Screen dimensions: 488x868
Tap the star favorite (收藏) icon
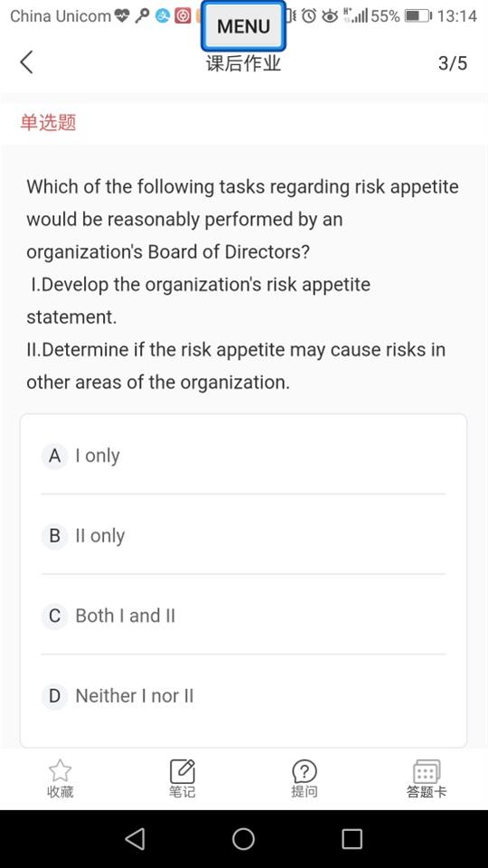pos(60,770)
